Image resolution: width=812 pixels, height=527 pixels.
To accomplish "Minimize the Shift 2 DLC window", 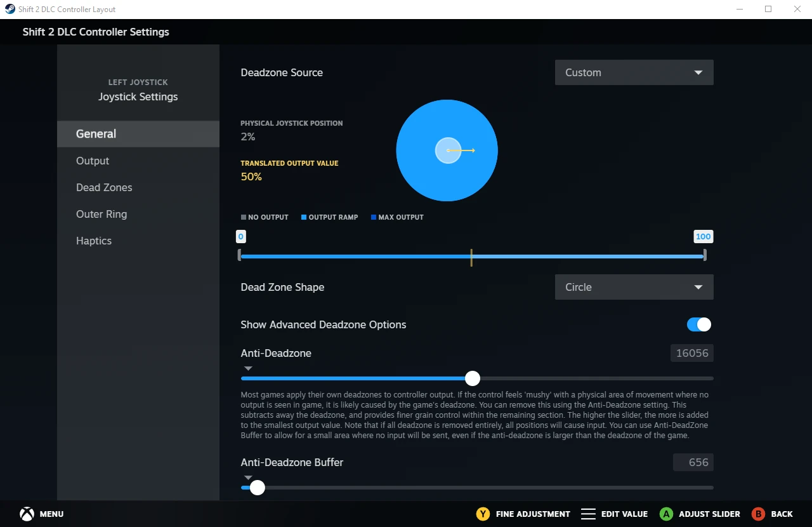I will click(x=739, y=10).
